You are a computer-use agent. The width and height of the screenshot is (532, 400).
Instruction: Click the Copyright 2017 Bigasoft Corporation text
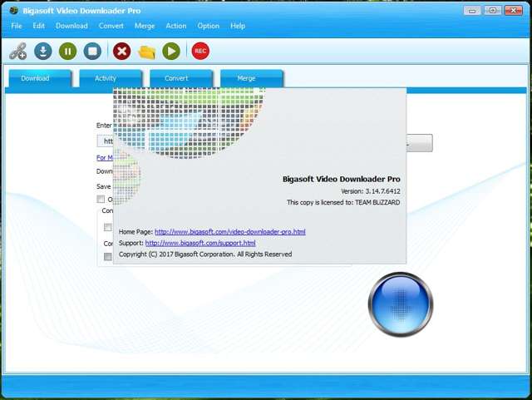coord(205,254)
